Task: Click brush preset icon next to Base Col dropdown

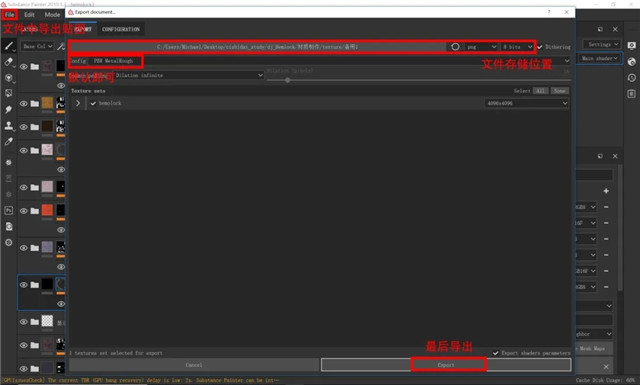Action: (x=61, y=47)
